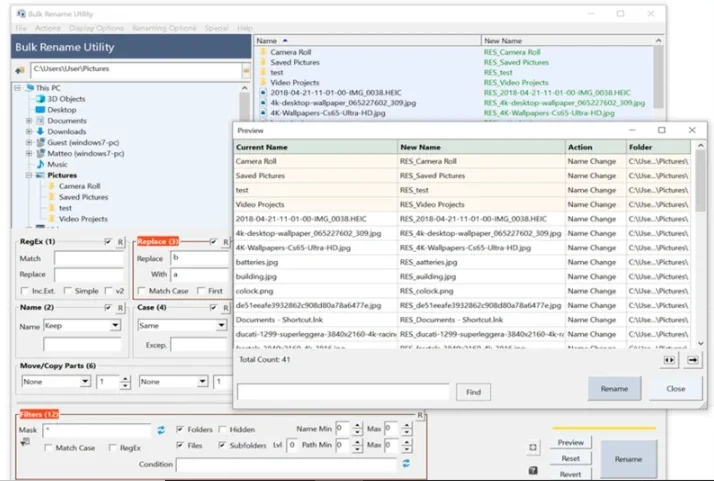Click the browse icon at path field end
The image size is (714, 481).
coord(246,71)
